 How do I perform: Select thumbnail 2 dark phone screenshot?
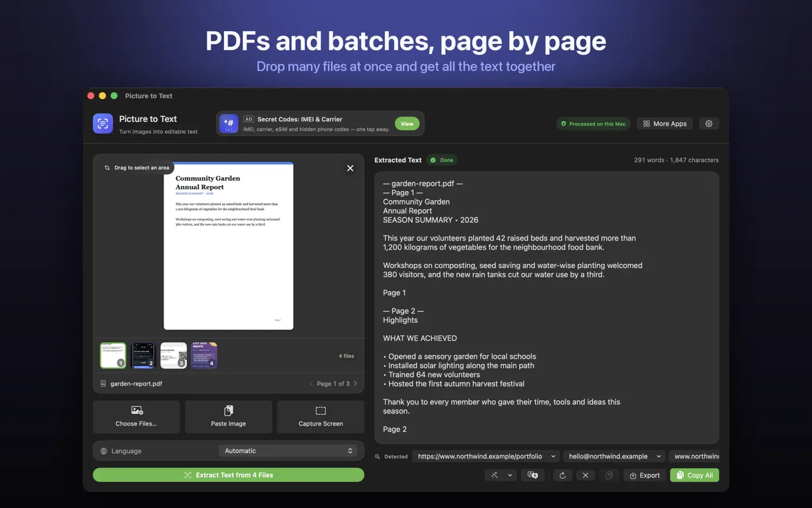[143, 356]
